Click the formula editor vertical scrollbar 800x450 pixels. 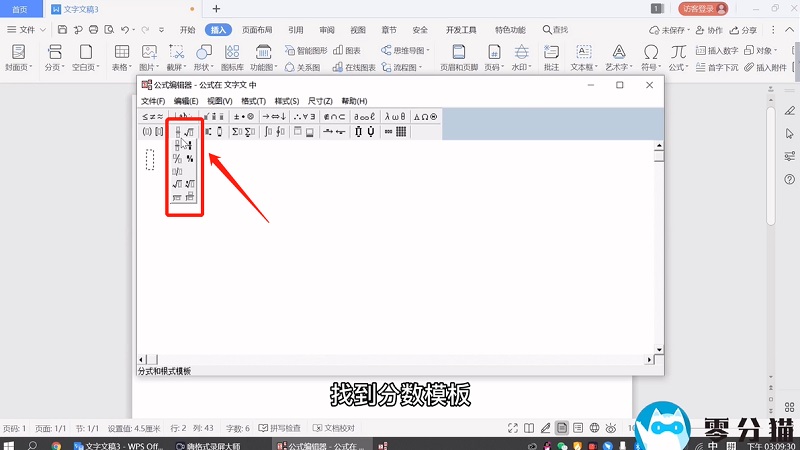tap(658, 250)
